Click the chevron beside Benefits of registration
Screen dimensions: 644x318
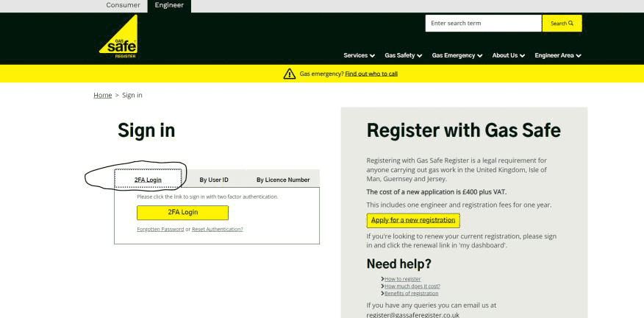[382, 293]
